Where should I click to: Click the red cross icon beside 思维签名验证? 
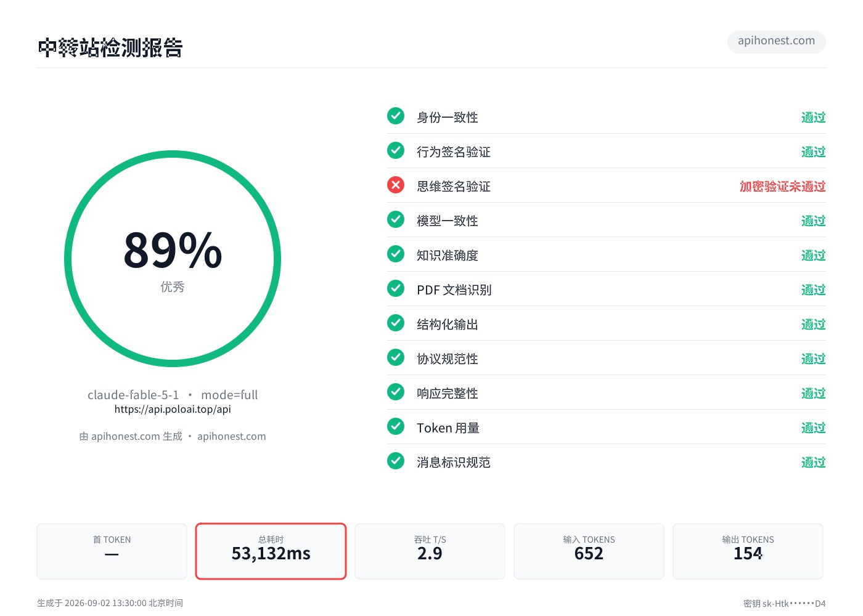(396, 185)
